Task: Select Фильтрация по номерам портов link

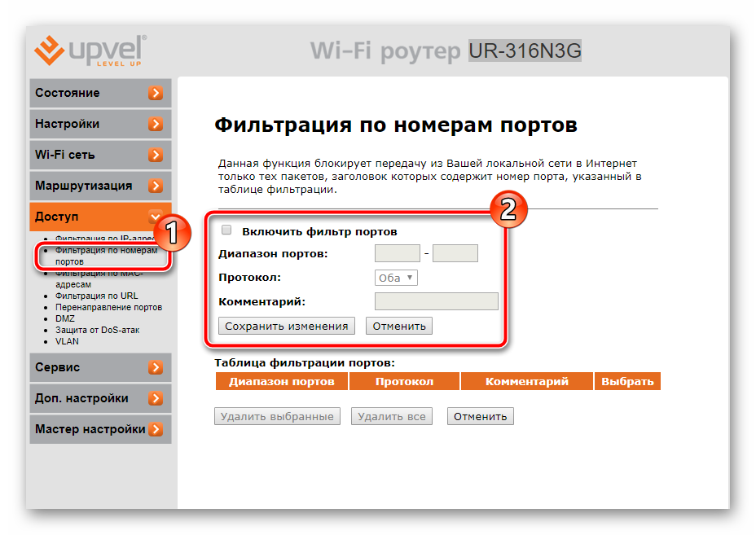Action: click(106, 256)
